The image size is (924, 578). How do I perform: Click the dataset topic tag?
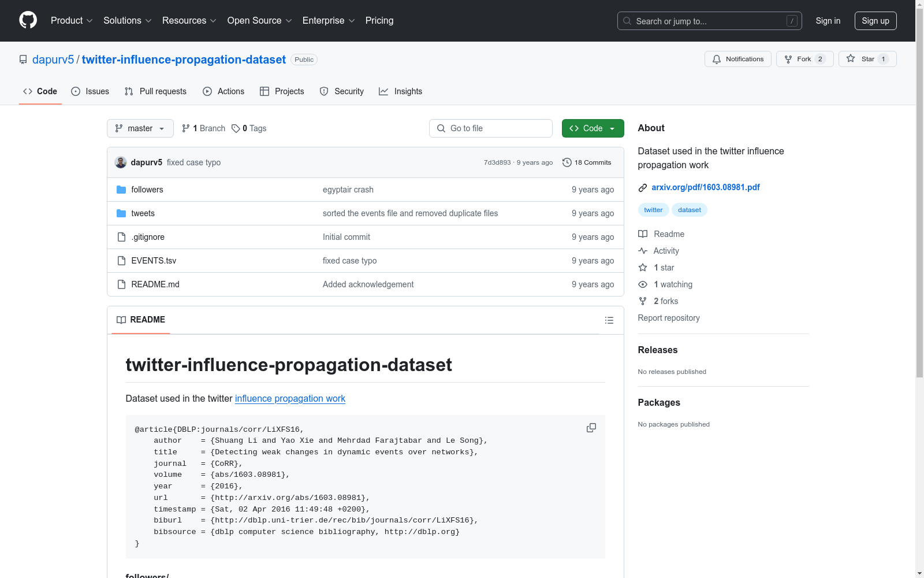point(690,210)
